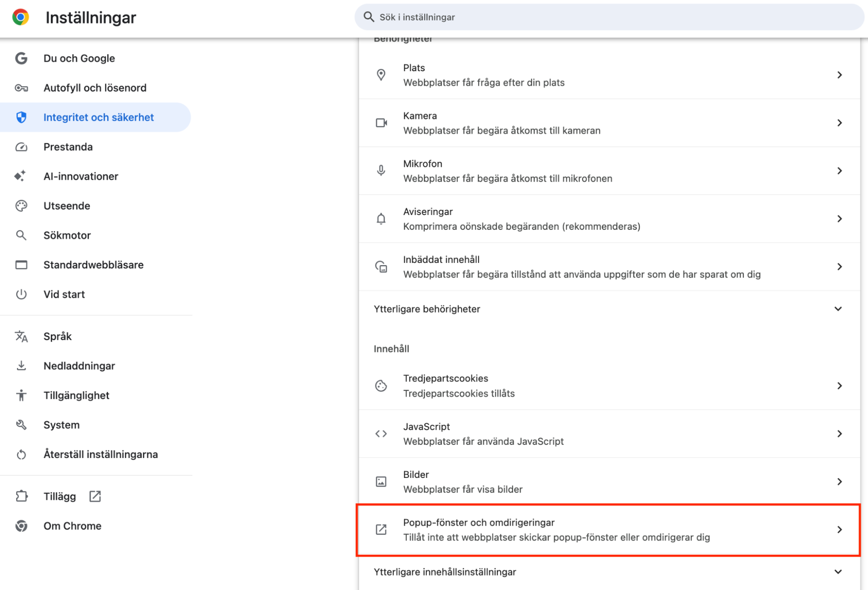Image resolution: width=868 pixels, height=590 pixels.
Task: Click the external link icon beside Tillägg
Action: tap(95, 496)
